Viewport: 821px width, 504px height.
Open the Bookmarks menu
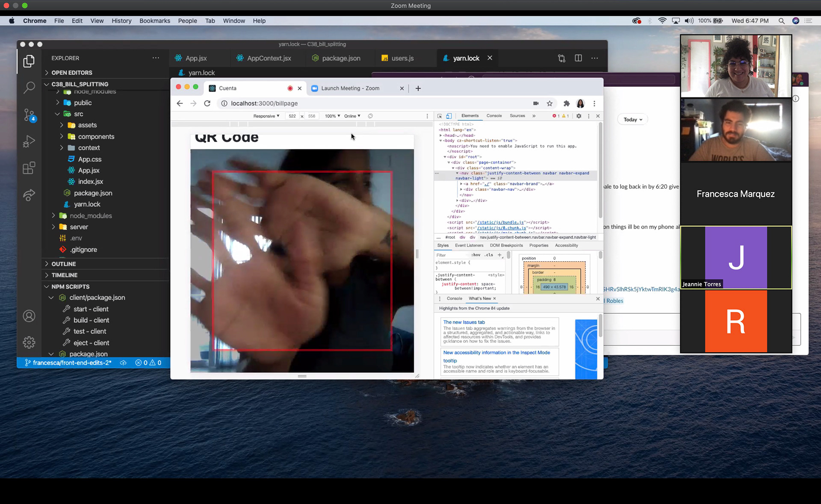154,21
